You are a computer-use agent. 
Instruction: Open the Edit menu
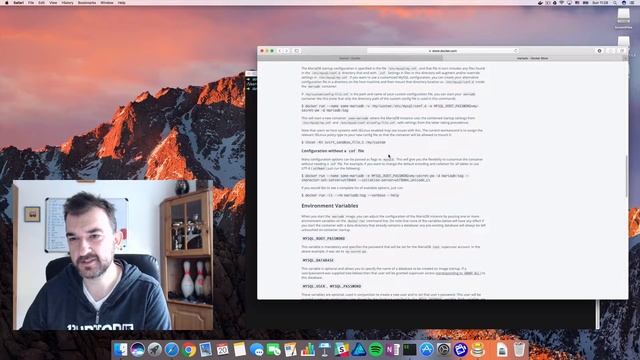pyautogui.click(x=42, y=2)
